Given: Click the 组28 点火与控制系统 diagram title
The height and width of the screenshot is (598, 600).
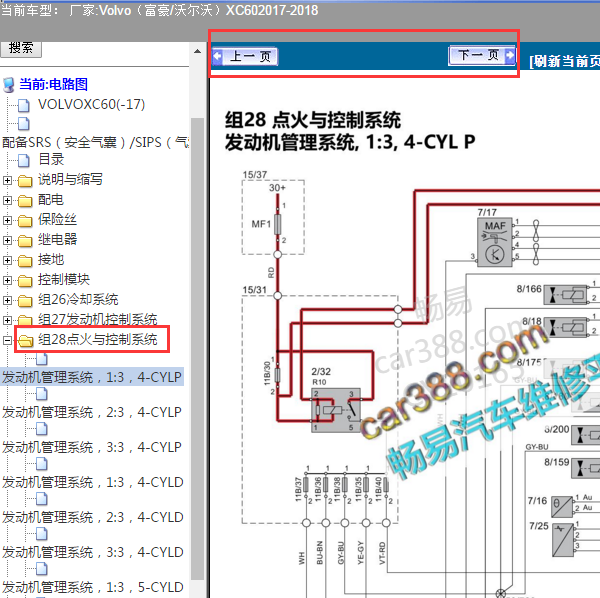Looking at the screenshot, I should pyautogui.click(x=313, y=120).
